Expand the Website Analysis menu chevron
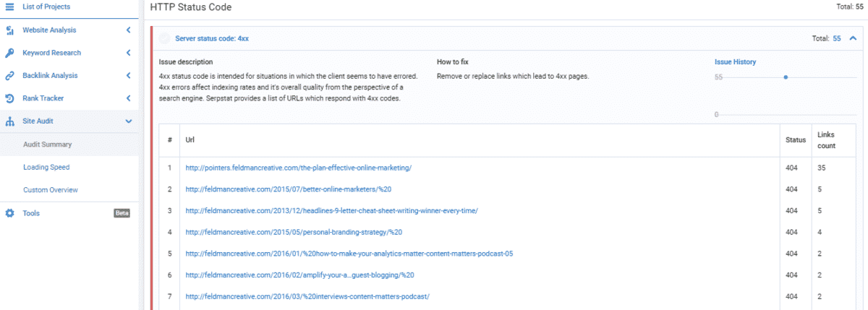 coord(128,30)
